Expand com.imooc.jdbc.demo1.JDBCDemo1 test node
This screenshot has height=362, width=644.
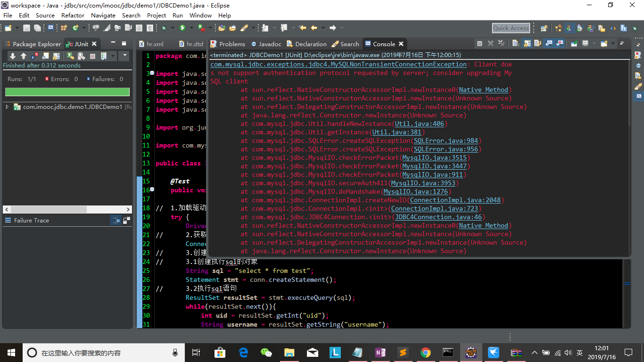7,107
